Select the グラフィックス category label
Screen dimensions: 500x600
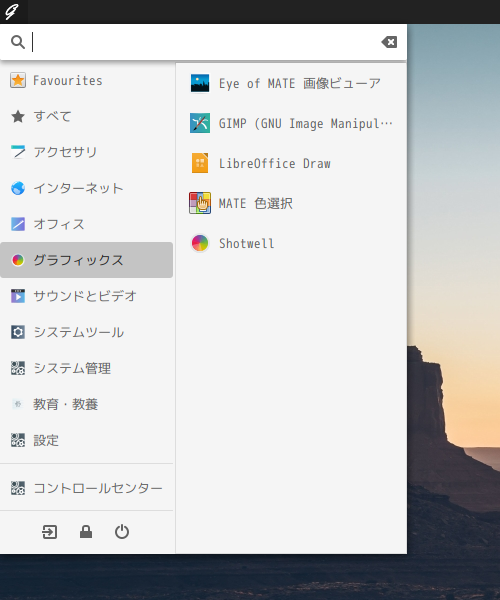[78, 260]
